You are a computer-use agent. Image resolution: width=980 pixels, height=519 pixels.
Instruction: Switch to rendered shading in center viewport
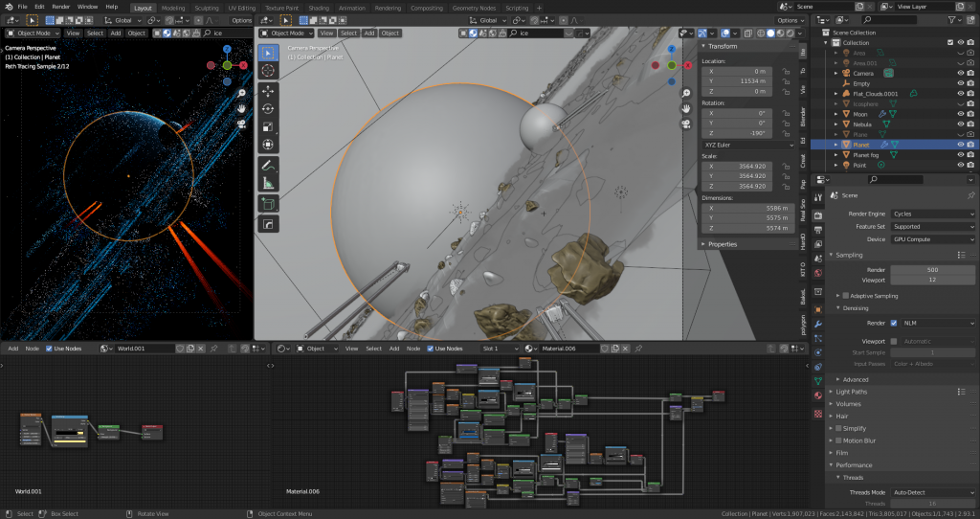coord(790,34)
